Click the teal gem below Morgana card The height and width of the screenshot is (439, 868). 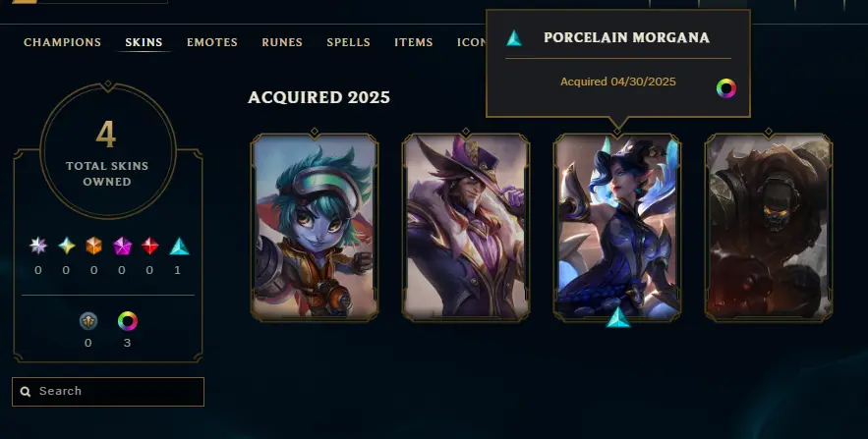click(617, 317)
